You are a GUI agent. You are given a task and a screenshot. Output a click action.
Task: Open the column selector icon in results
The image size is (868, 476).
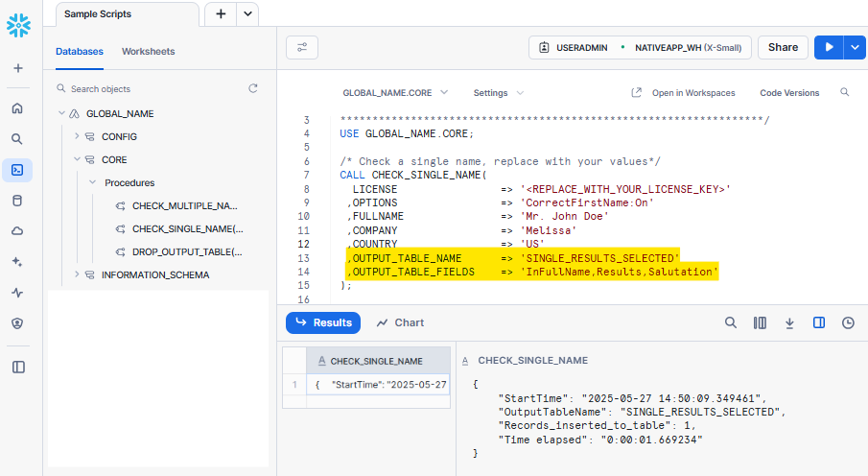pos(760,322)
